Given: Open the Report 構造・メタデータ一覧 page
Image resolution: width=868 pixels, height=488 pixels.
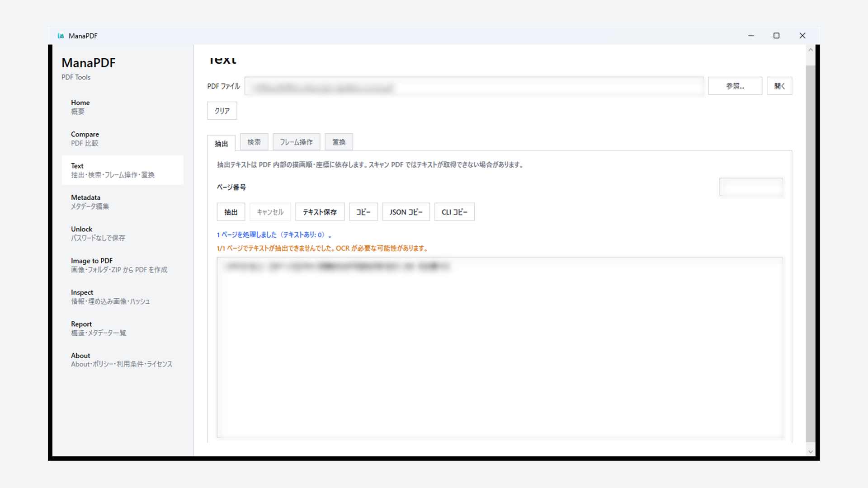Looking at the screenshot, I should pos(123,328).
